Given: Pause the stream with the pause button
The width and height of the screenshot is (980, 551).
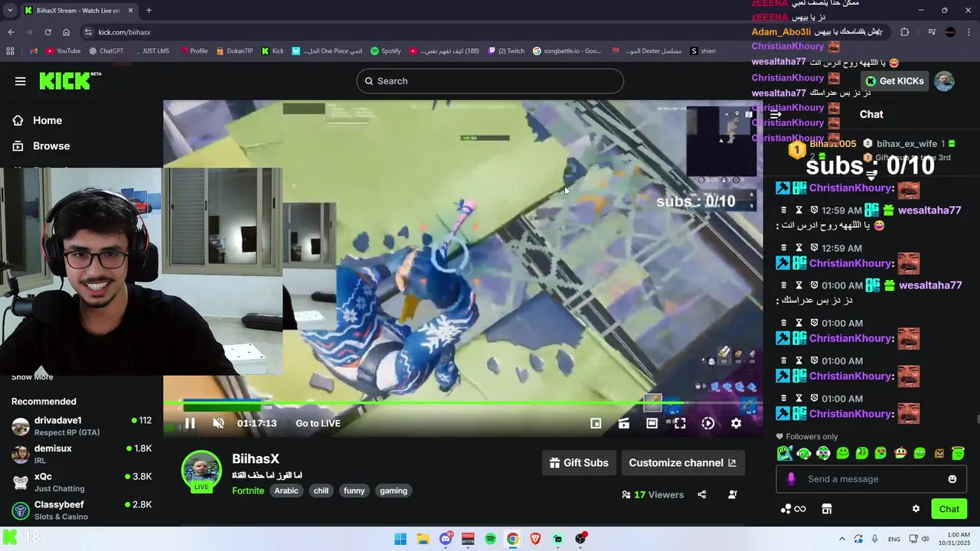Looking at the screenshot, I should click(190, 423).
